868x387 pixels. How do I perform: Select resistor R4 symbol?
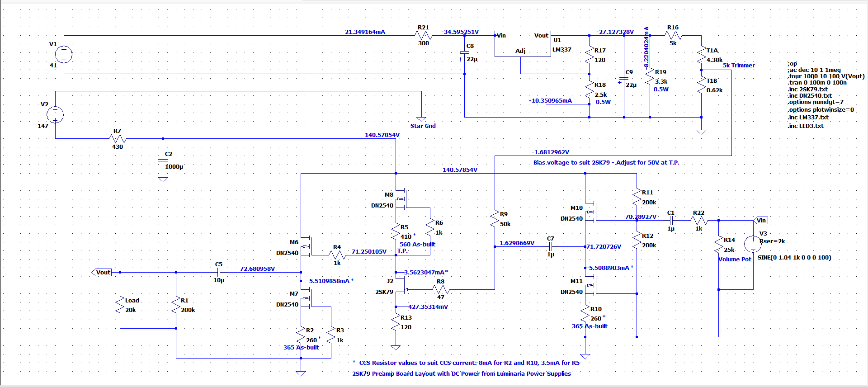click(337, 255)
